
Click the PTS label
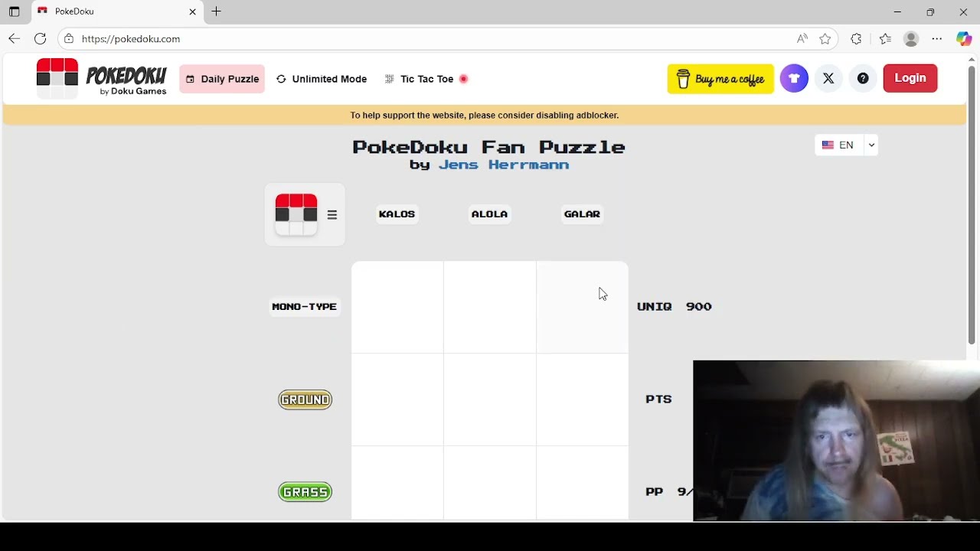point(658,399)
